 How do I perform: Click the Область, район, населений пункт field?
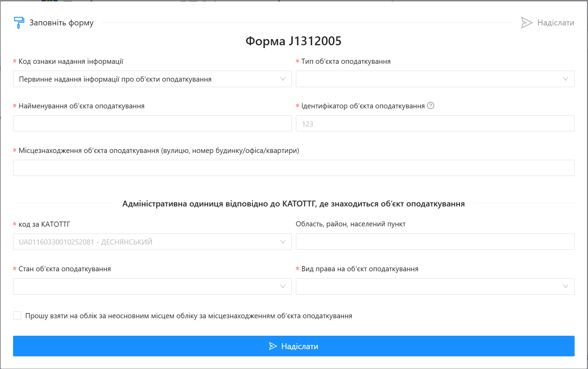pyautogui.click(x=435, y=242)
